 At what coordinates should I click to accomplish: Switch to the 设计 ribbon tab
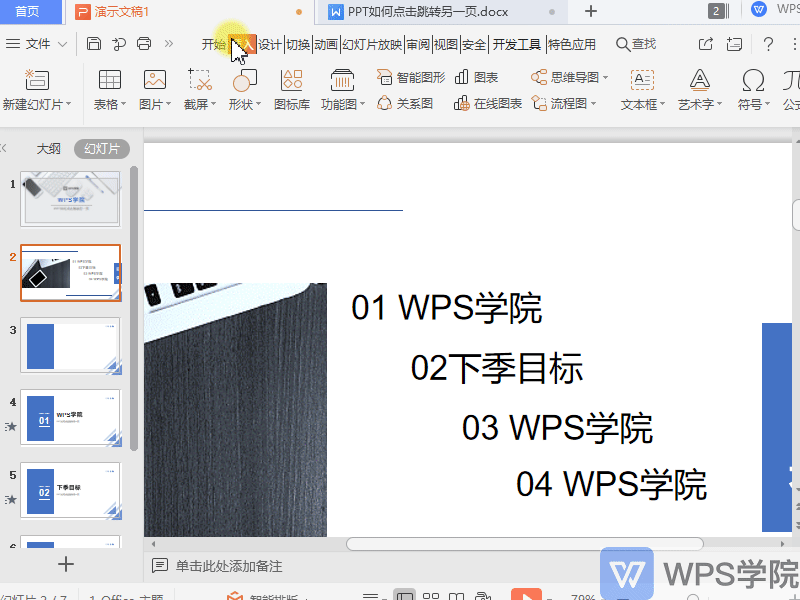pos(269,44)
